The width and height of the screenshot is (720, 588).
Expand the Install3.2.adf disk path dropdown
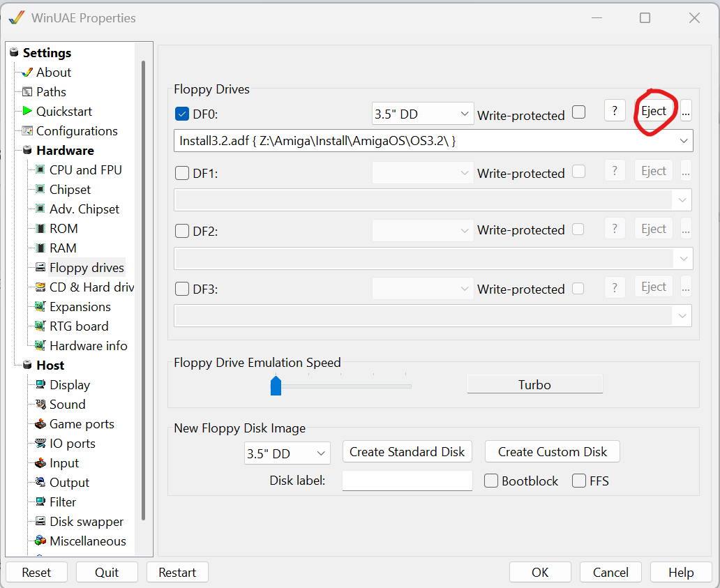[x=683, y=141]
